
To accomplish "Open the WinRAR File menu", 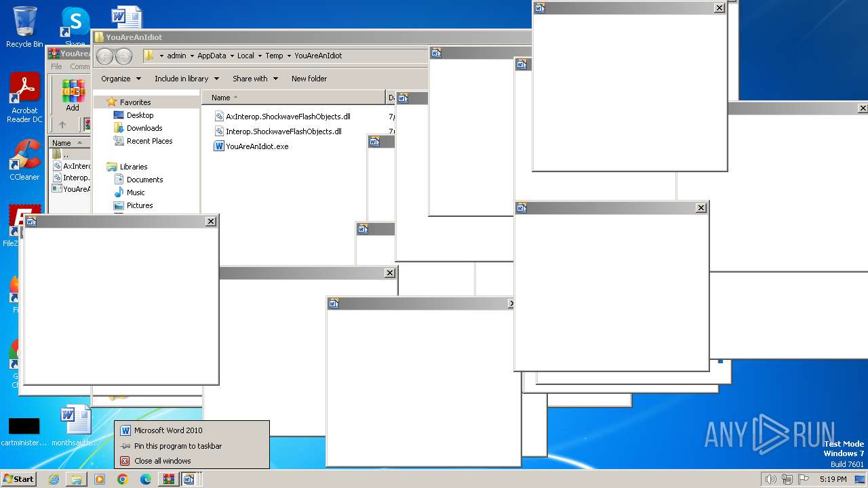I will click(56, 66).
